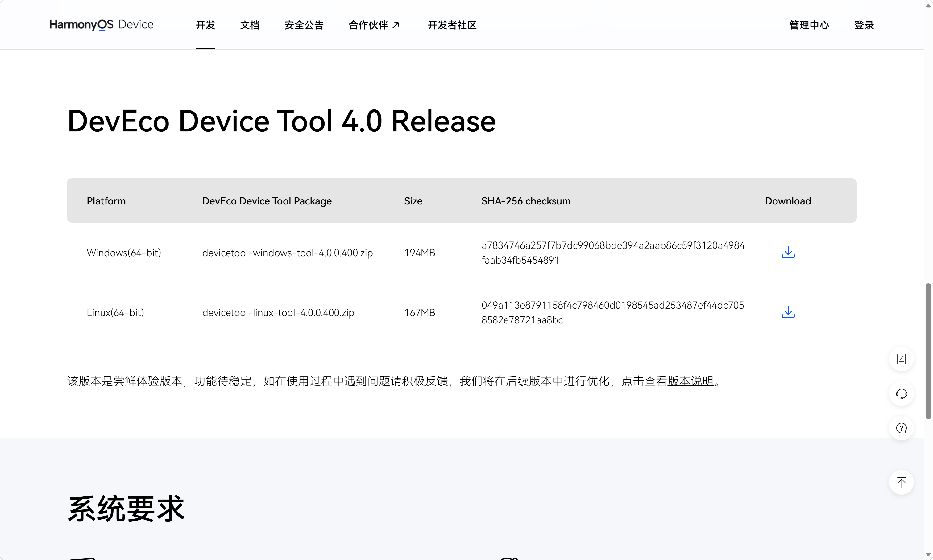933x560 pixels.
Task: Select devicetool-windows-tool-4.0.0.400.zip filename
Action: coord(287,253)
